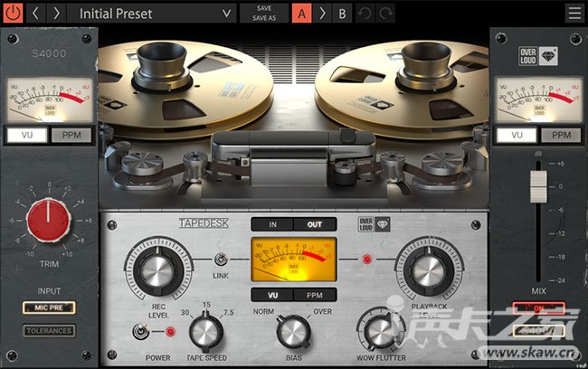588x369 pixels.
Task: Click SAVE AS in the preset bar
Action: point(264,18)
